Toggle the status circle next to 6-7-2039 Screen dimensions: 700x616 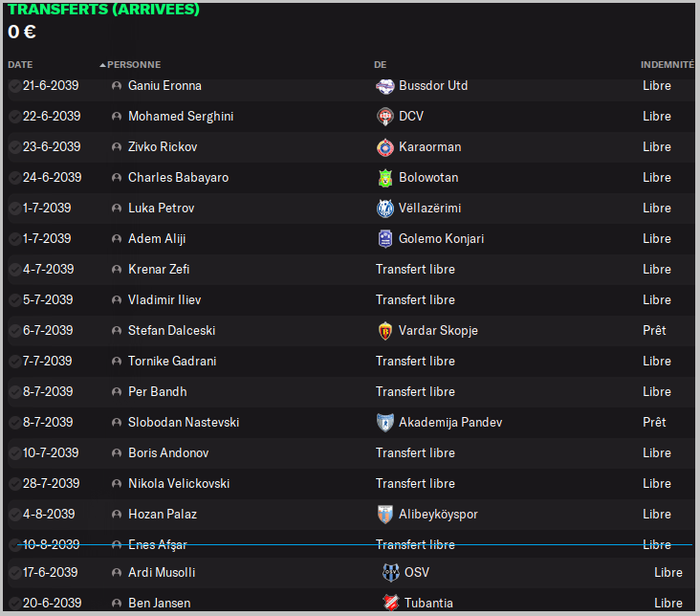(14, 331)
